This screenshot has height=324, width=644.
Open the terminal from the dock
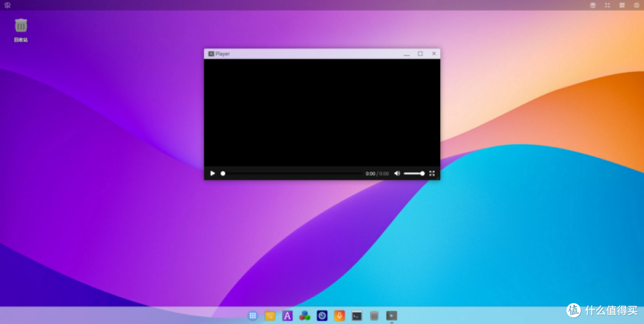pos(357,316)
